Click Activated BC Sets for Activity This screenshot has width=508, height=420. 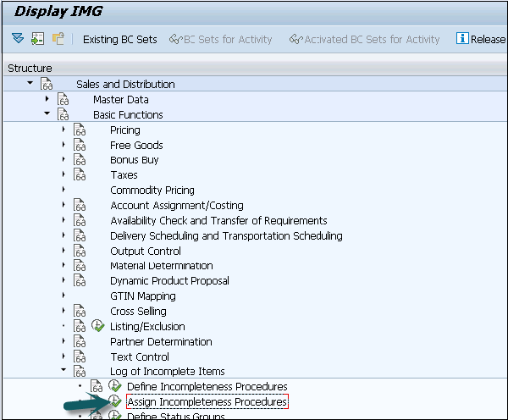coord(364,39)
